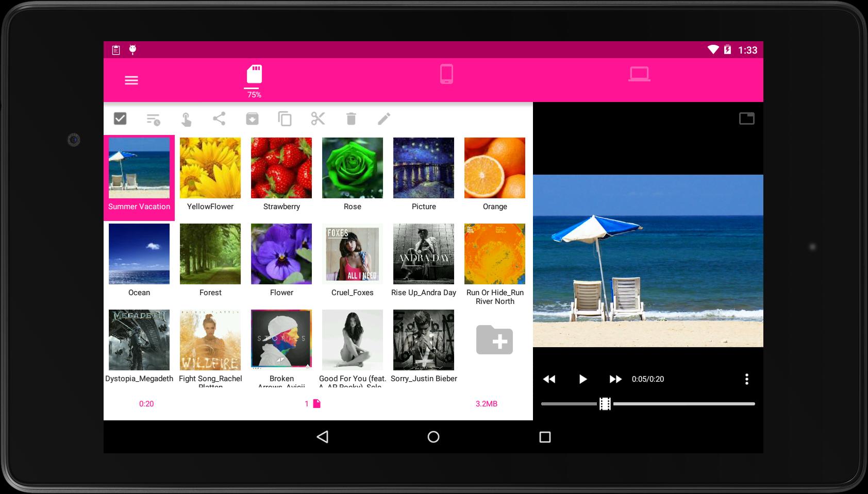Click the touch gesture hand icon

[x=186, y=120]
